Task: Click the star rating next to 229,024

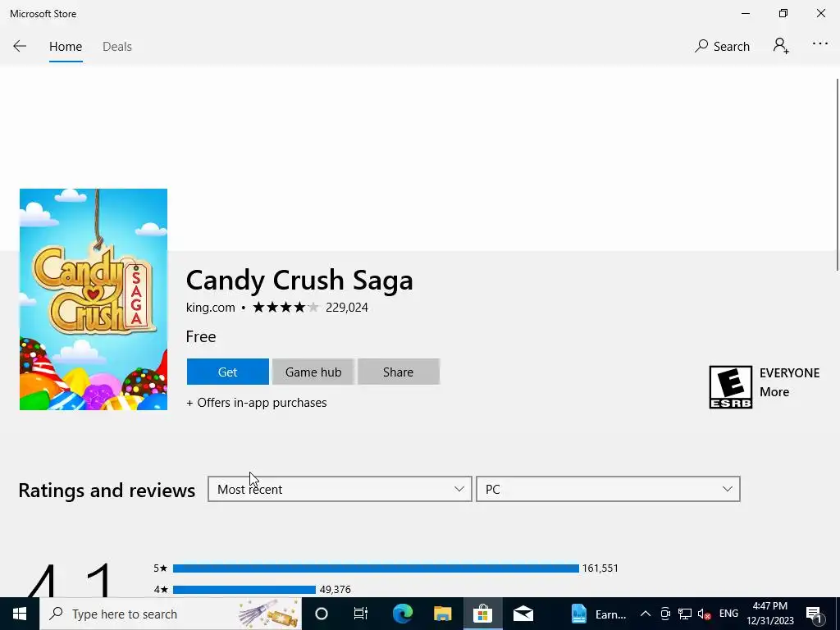Action: pos(285,307)
